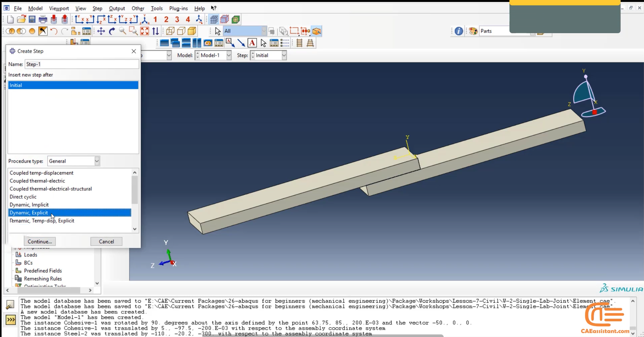
Task: Click the Query information icon
Action: 459,31
